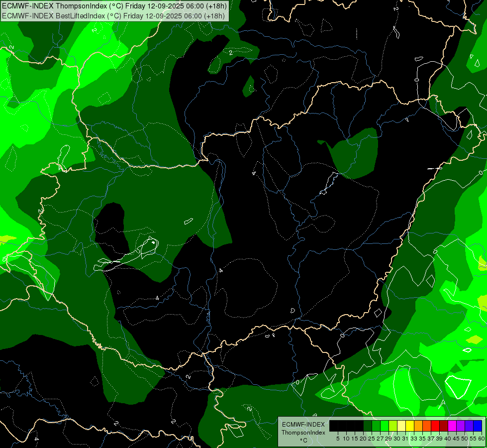Click the °C unit label in legend
This screenshot has height=448, width=487.
pos(304,441)
